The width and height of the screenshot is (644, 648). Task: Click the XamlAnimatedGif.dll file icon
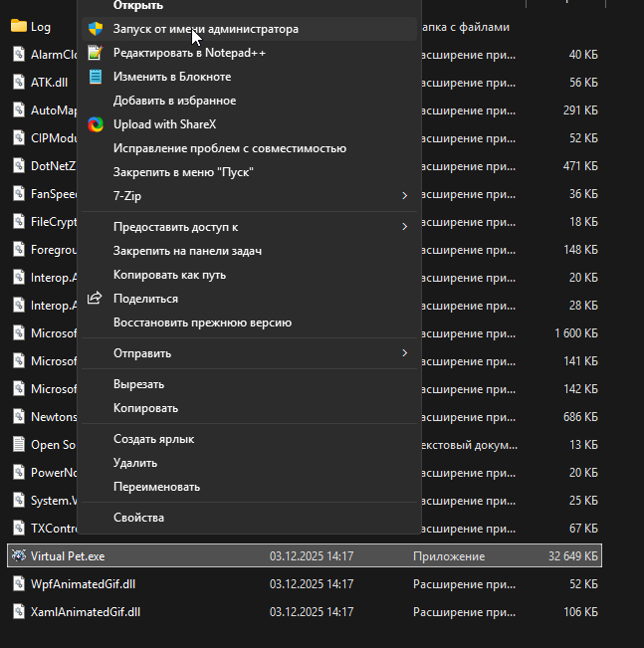click(x=18, y=611)
